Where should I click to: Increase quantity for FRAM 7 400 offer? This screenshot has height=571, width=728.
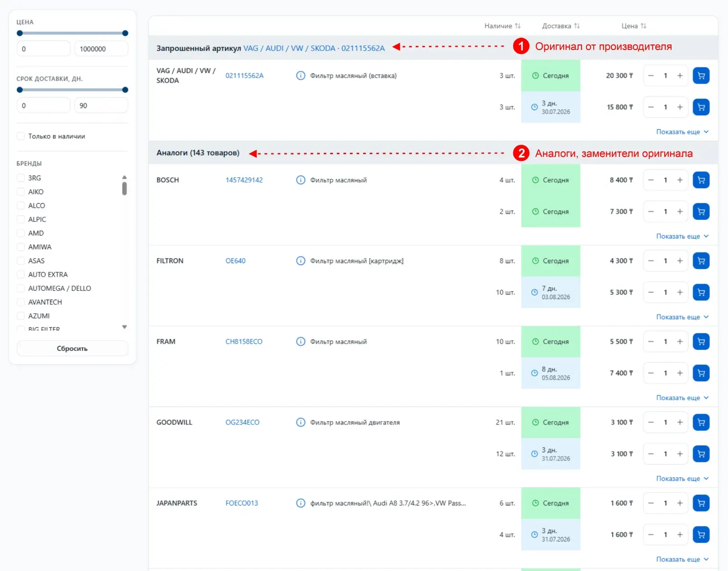point(680,373)
